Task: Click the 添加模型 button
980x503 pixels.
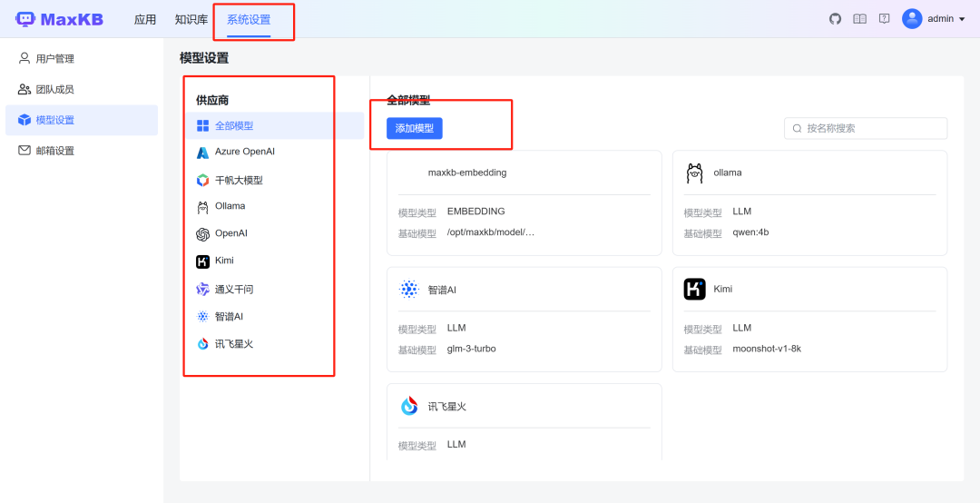Action: point(415,128)
